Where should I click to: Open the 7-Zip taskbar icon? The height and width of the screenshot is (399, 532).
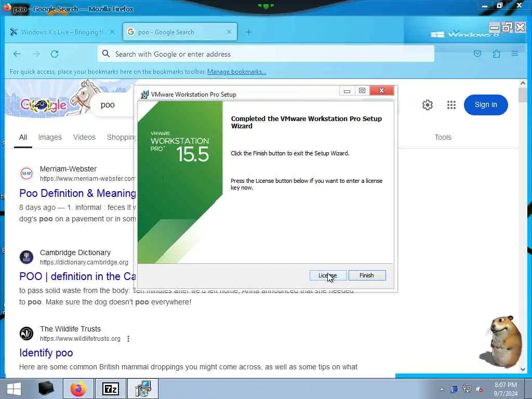[x=111, y=389]
